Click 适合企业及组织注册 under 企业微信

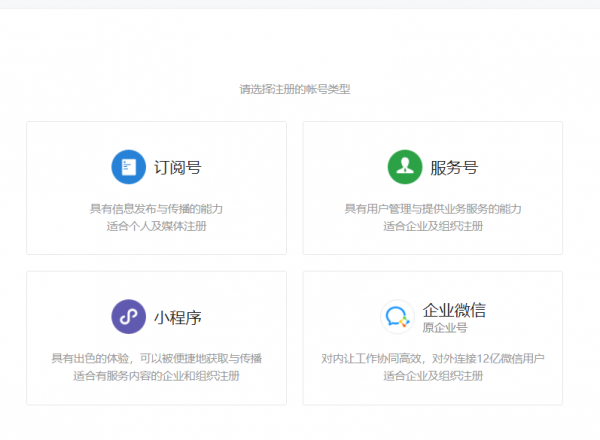(432, 376)
